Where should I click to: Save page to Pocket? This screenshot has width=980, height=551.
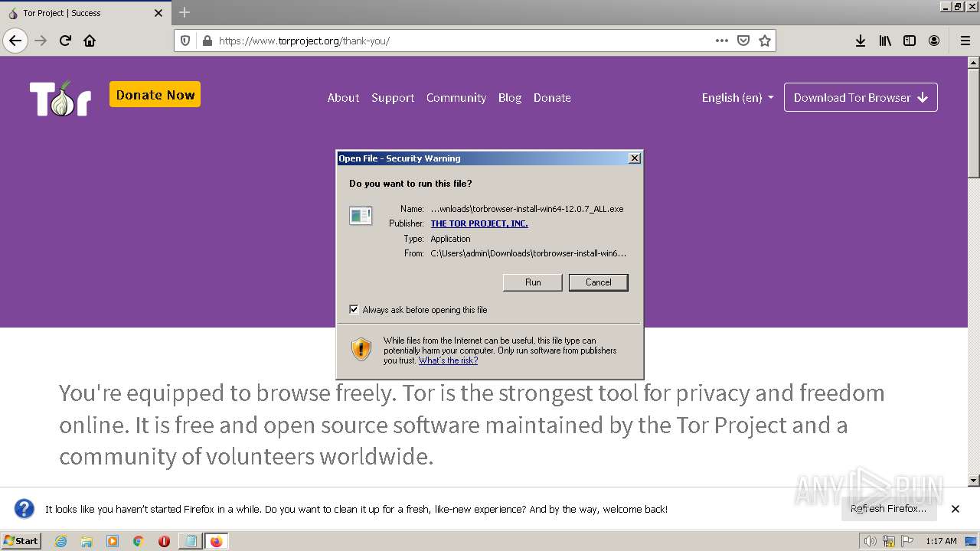(x=743, y=41)
